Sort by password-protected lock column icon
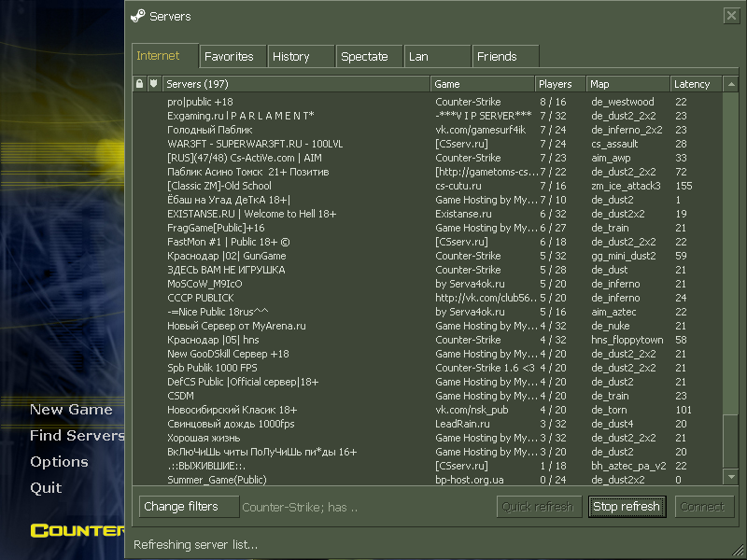 139,84
